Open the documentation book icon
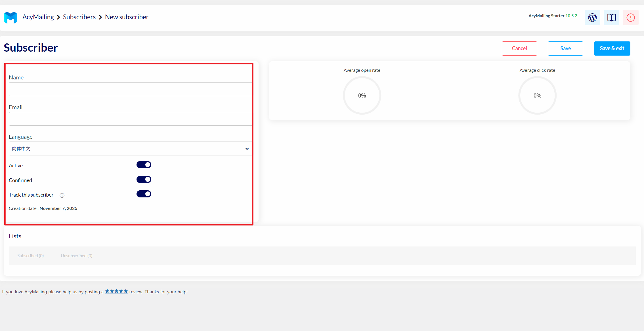The image size is (644, 331). point(611,18)
